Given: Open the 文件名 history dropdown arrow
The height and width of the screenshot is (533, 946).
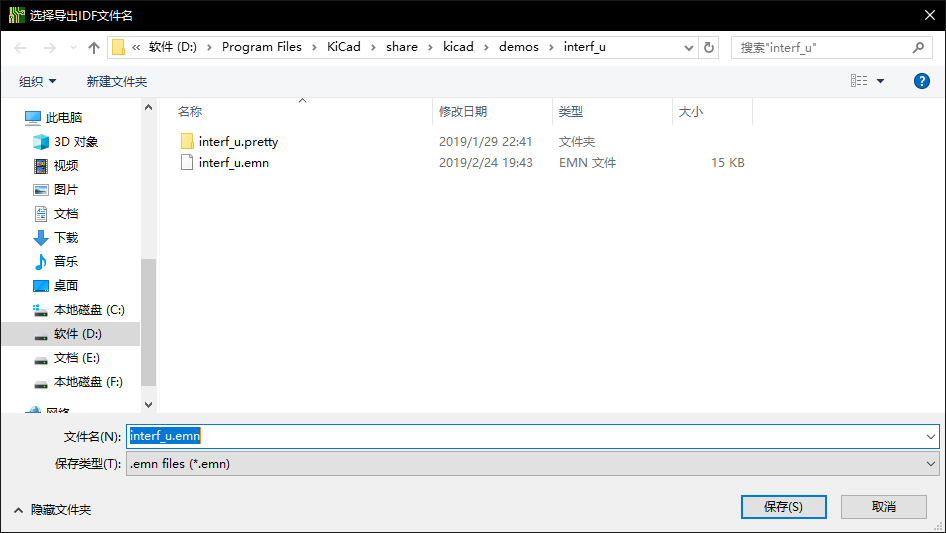Looking at the screenshot, I should (x=930, y=437).
